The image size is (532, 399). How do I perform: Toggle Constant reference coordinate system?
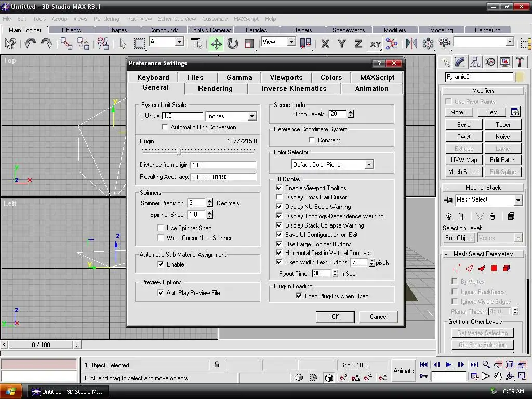point(312,140)
